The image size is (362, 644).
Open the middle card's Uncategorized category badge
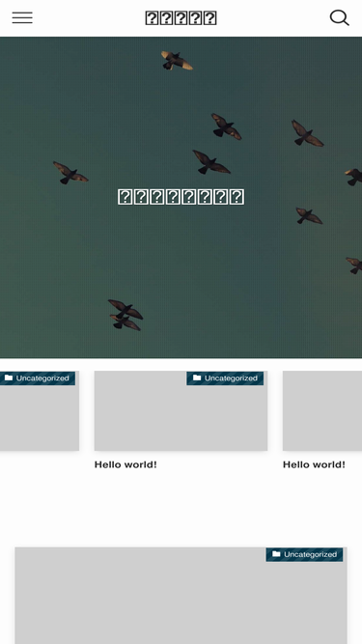(x=225, y=378)
